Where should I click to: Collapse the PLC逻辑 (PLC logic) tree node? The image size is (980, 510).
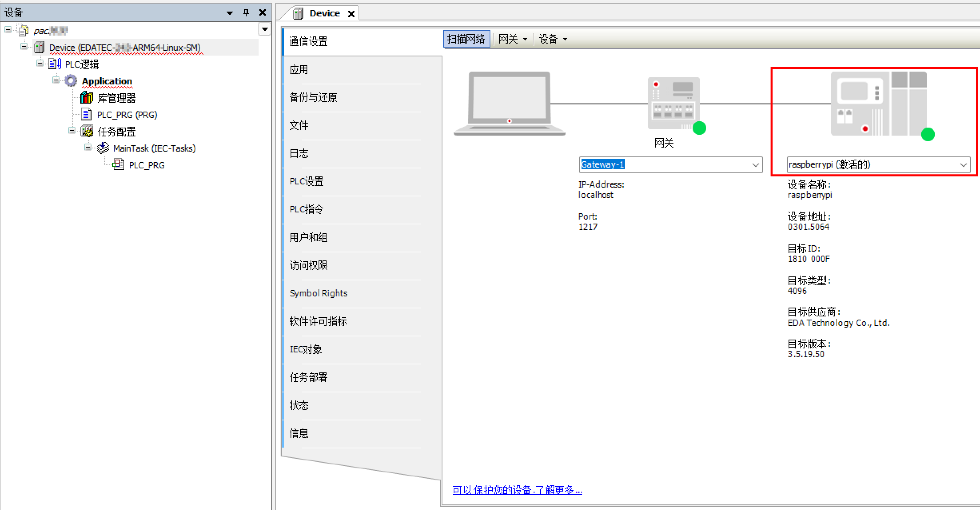coord(40,63)
